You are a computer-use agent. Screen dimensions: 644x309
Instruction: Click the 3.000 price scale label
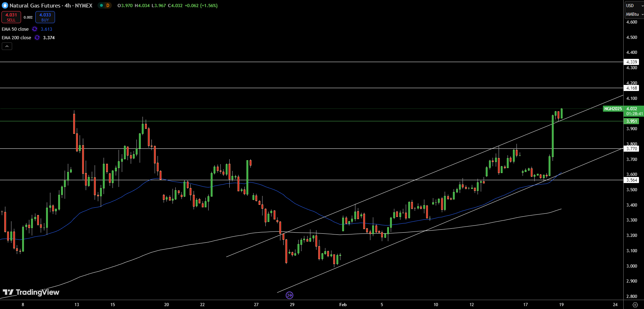[631, 266]
